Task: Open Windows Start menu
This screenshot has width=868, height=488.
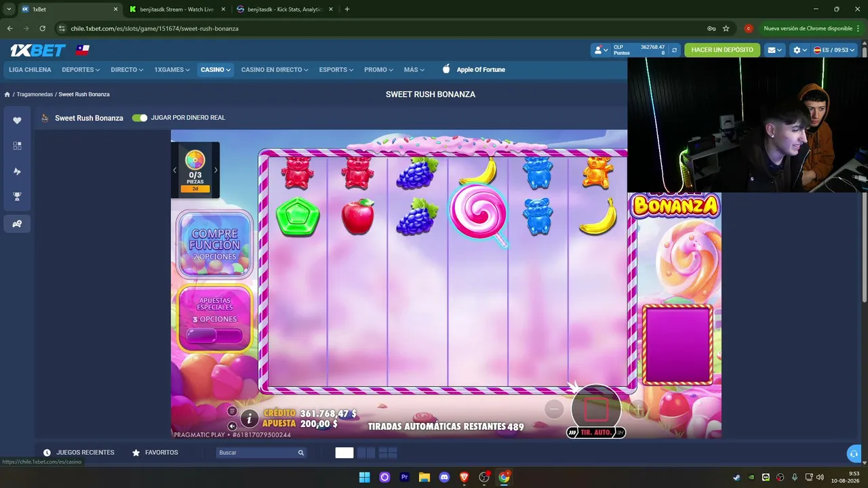Action: (x=364, y=477)
